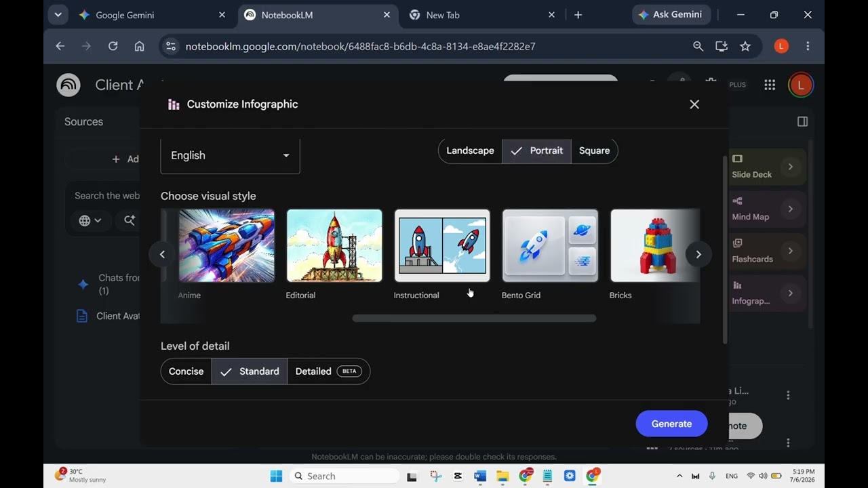Open the tab search dropdown arrow
Viewport: 868px width, 488px height.
point(58,15)
